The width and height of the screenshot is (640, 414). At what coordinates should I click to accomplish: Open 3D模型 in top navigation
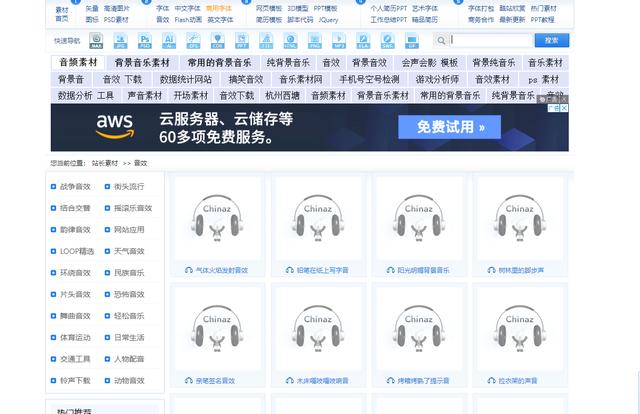click(298, 8)
